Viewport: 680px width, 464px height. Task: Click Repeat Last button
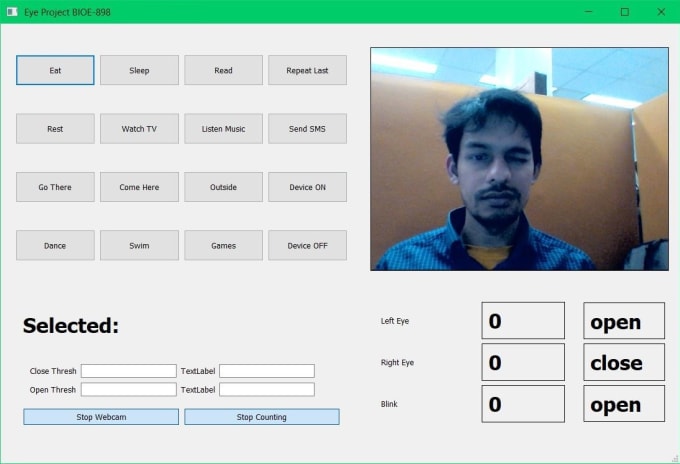pos(307,70)
